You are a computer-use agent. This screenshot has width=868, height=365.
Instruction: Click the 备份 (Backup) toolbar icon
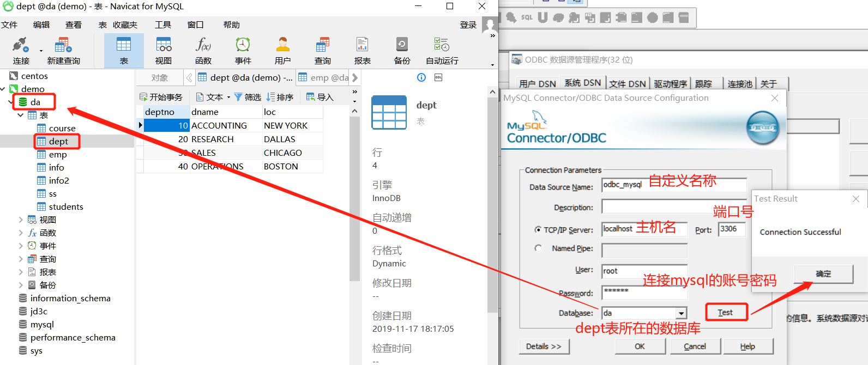[402, 51]
